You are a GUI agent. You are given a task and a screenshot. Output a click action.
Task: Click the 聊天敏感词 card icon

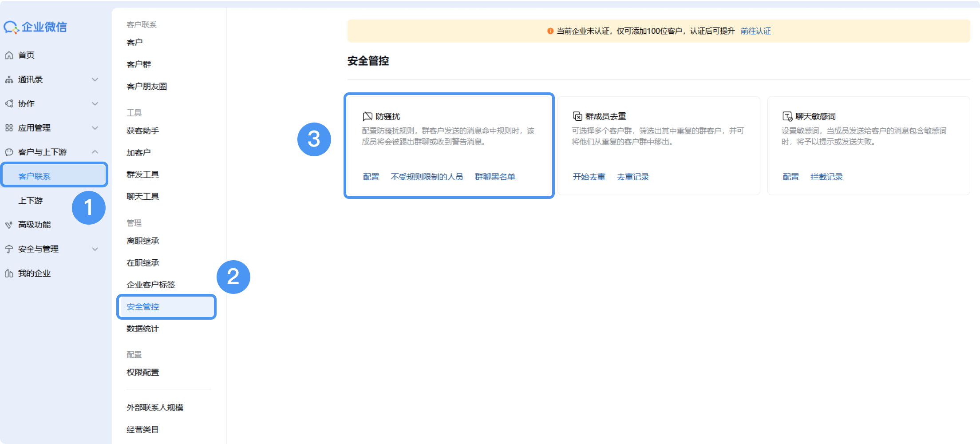pyautogui.click(x=787, y=116)
